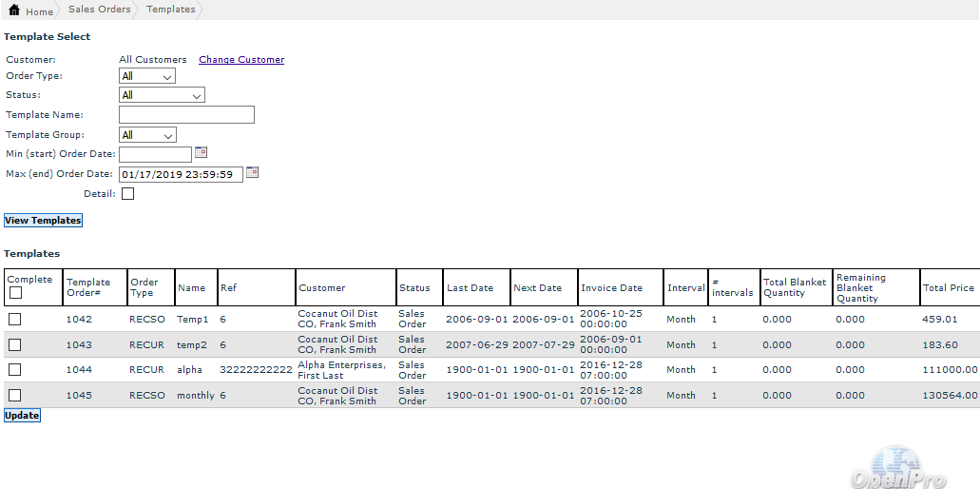
Task: Focus the Template Name text field
Action: tap(186, 115)
